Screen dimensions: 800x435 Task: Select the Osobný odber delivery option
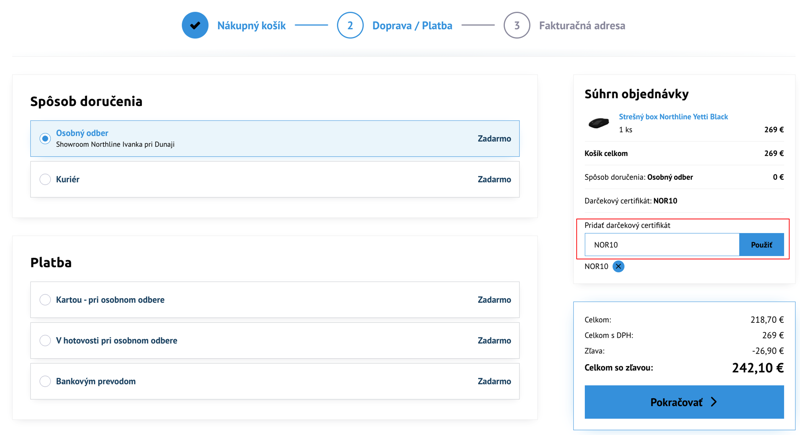tap(45, 139)
